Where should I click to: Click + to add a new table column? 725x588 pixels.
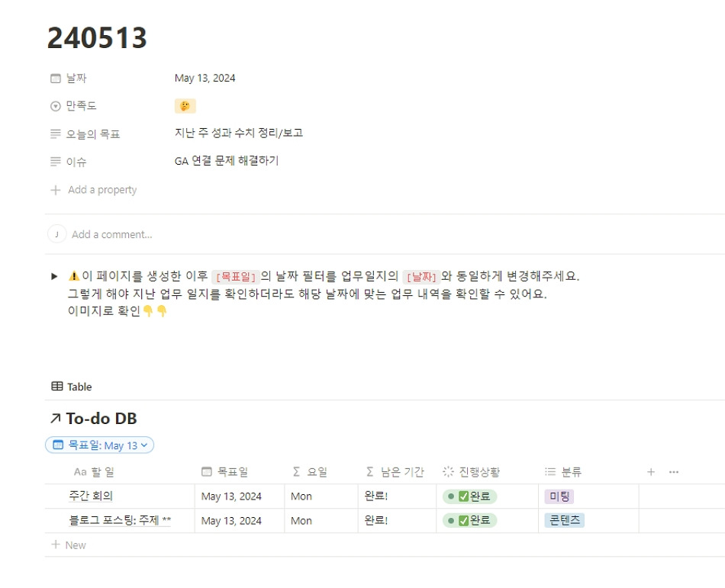coord(650,471)
